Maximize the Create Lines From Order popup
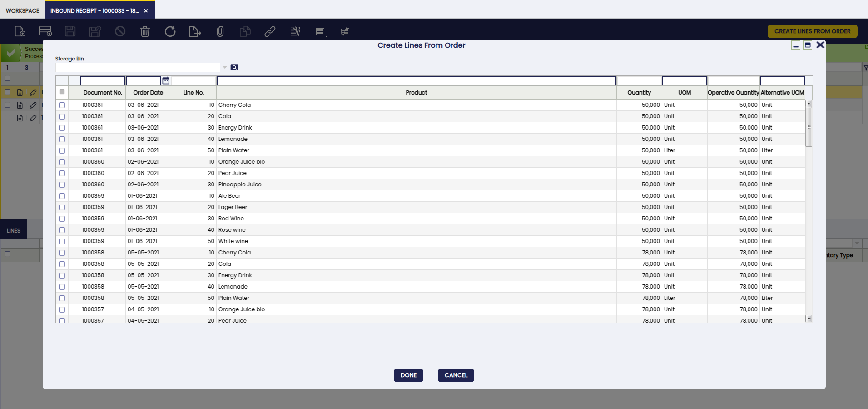The height and width of the screenshot is (409, 868). click(x=808, y=45)
